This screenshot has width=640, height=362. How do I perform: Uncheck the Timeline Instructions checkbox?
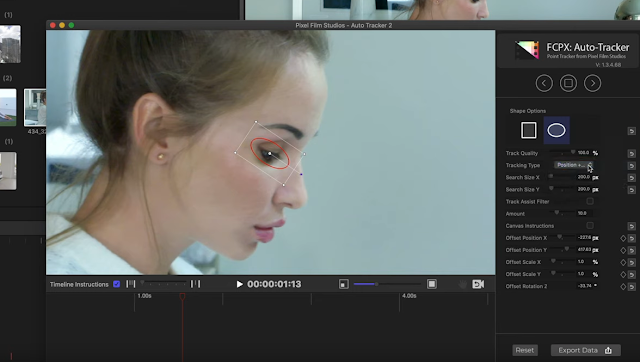pyautogui.click(x=117, y=284)
